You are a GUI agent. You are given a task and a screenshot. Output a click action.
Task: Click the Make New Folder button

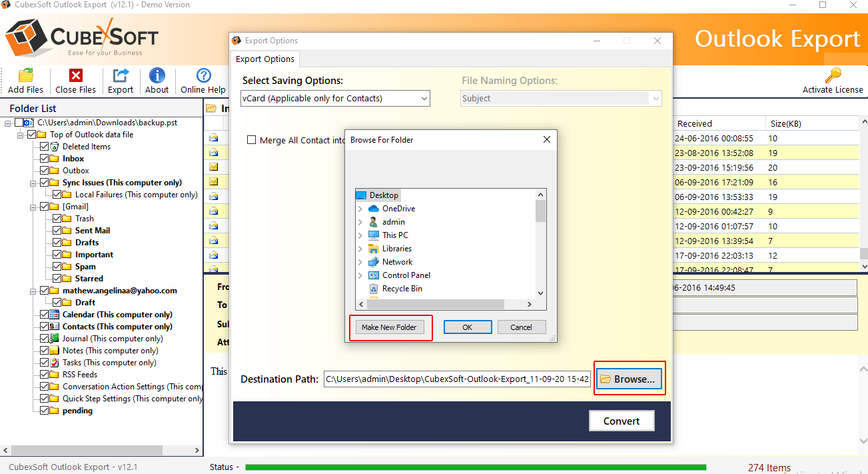click(x=389, y=327)
